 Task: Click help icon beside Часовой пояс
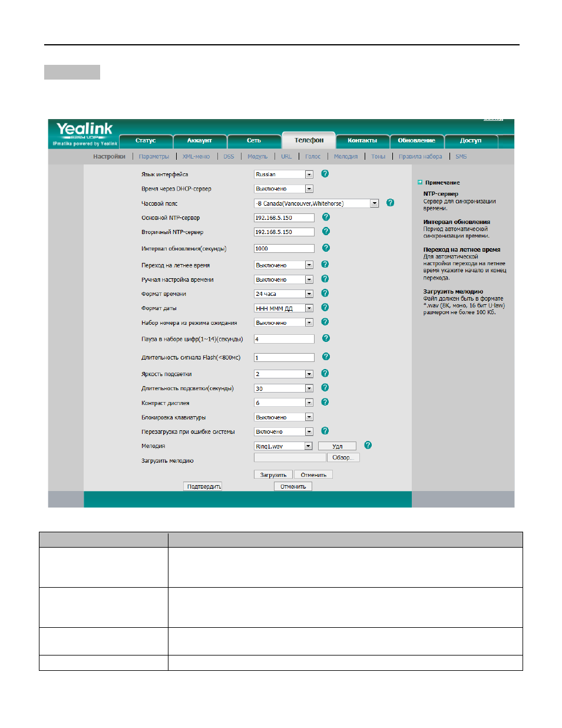(x=390, y=203)
